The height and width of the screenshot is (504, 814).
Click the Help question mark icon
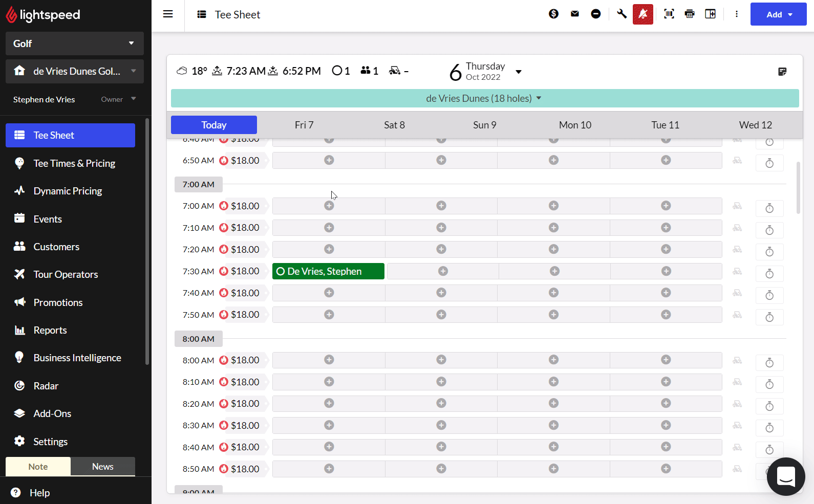[x=16, y=492]
